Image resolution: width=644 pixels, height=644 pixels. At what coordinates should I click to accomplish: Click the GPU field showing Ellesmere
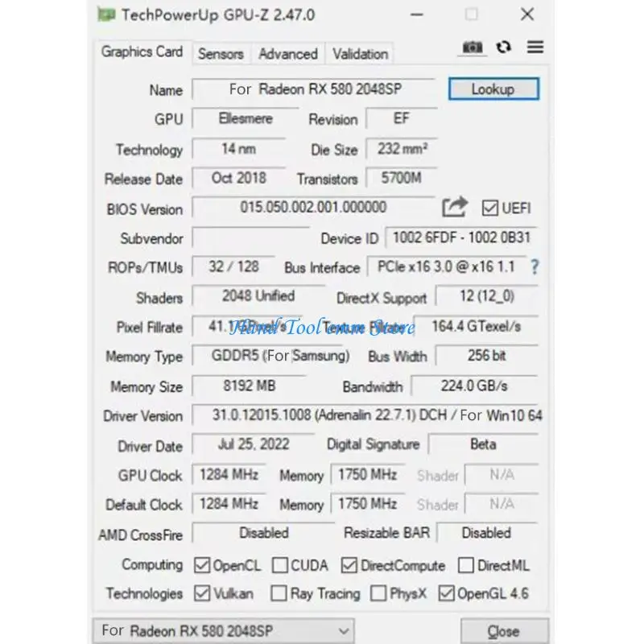(246, 118)
